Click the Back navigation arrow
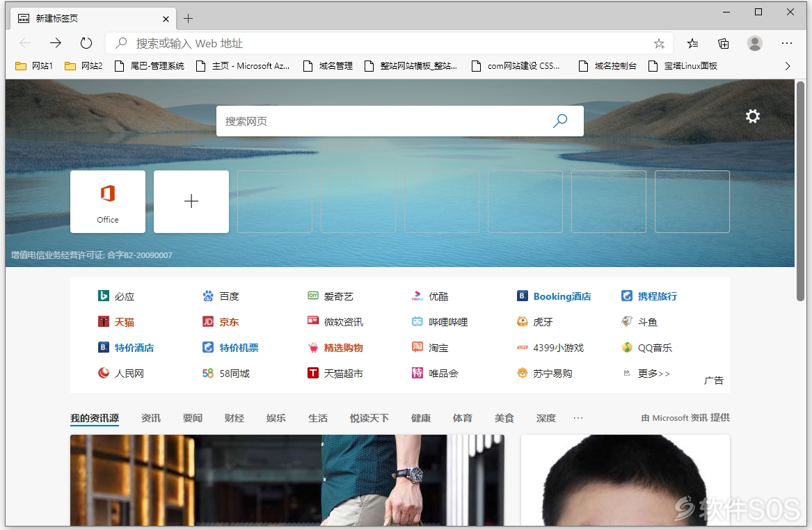The image size is (812, 530). 25,43
